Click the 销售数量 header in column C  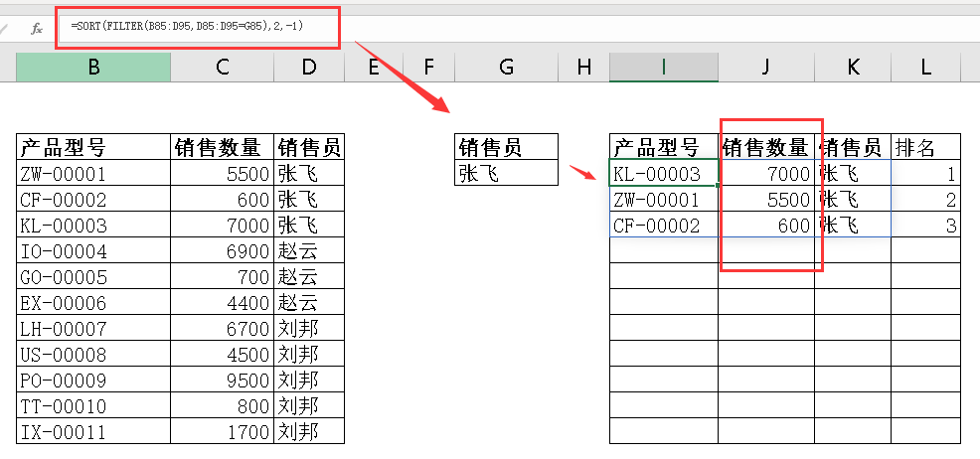[223, 147]
